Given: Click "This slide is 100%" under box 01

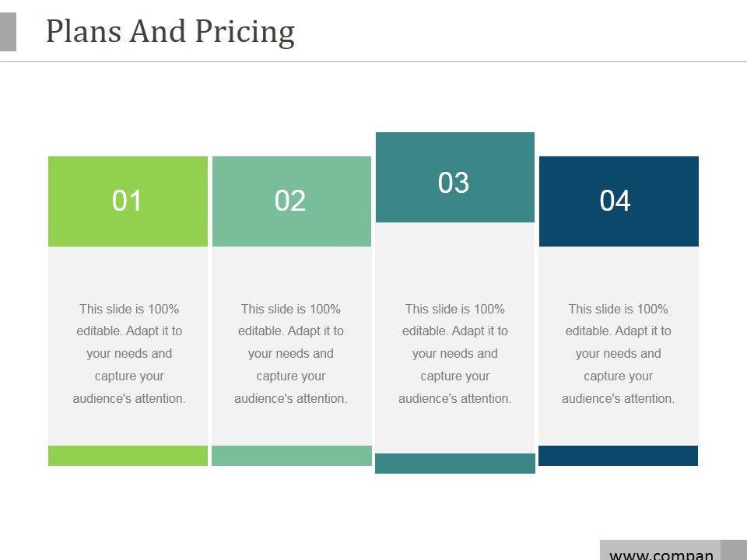Looking at the screenshot, I should click(129, 309).
